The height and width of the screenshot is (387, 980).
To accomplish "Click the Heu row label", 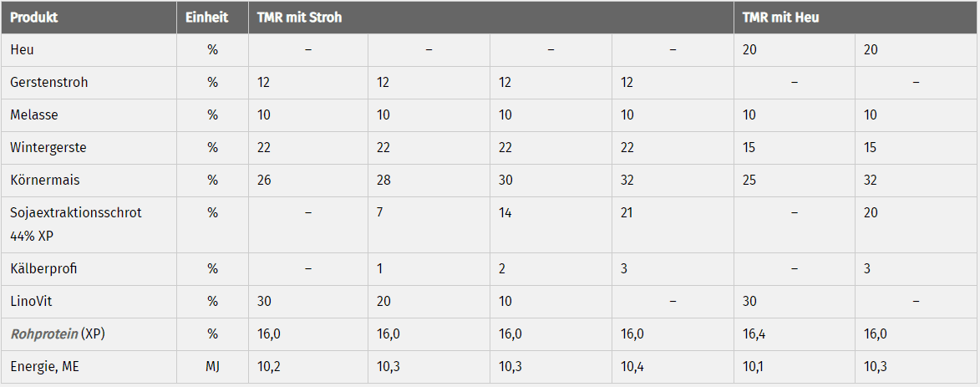I will tap(22, 50).
